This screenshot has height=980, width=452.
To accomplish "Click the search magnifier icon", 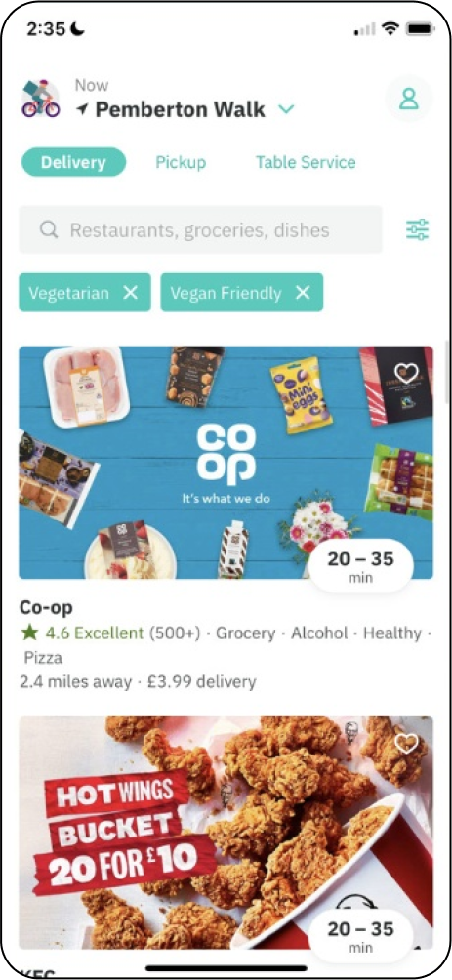I will [49, 230].
